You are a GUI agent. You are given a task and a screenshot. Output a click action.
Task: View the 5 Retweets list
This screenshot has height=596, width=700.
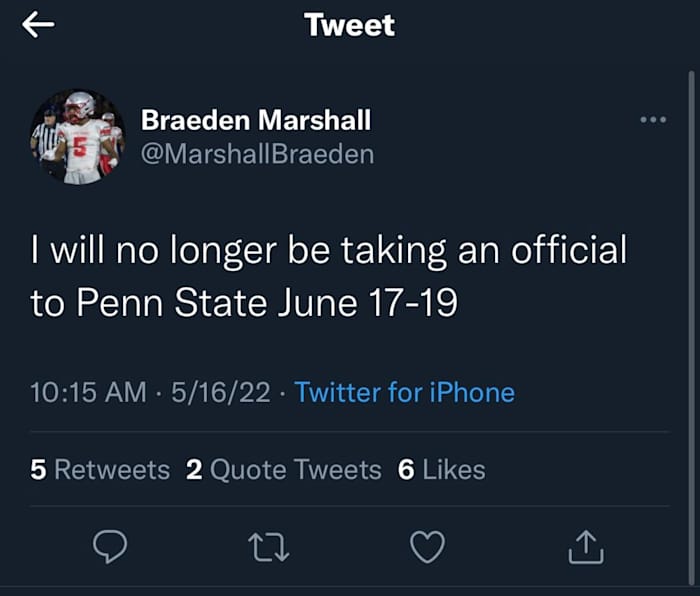(x=100, y=469)
